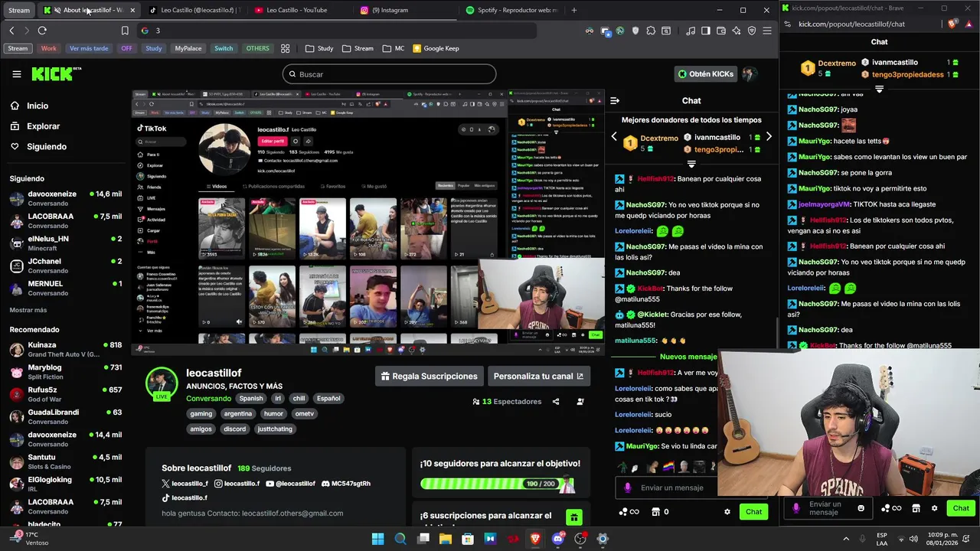Expand the Work bookmark group

(48, 48)
